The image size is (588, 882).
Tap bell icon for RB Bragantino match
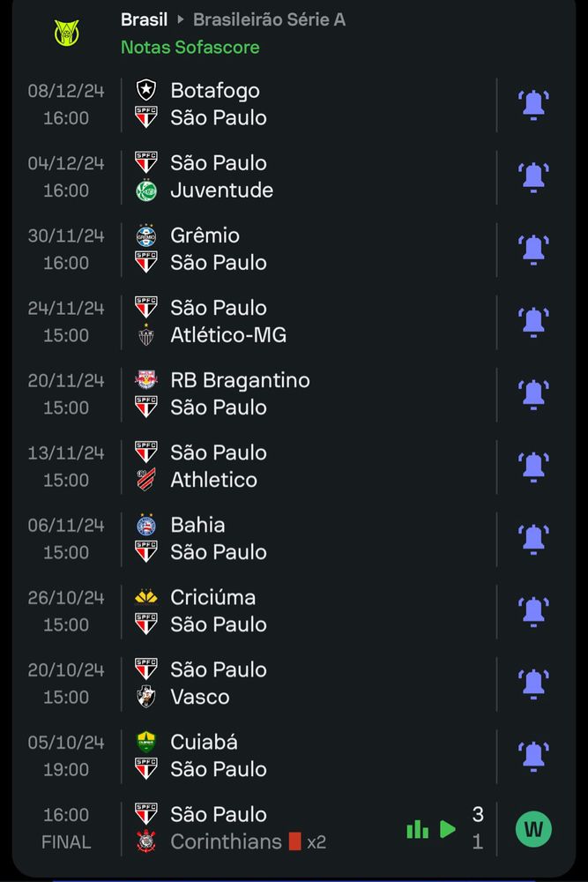point(533,393)
